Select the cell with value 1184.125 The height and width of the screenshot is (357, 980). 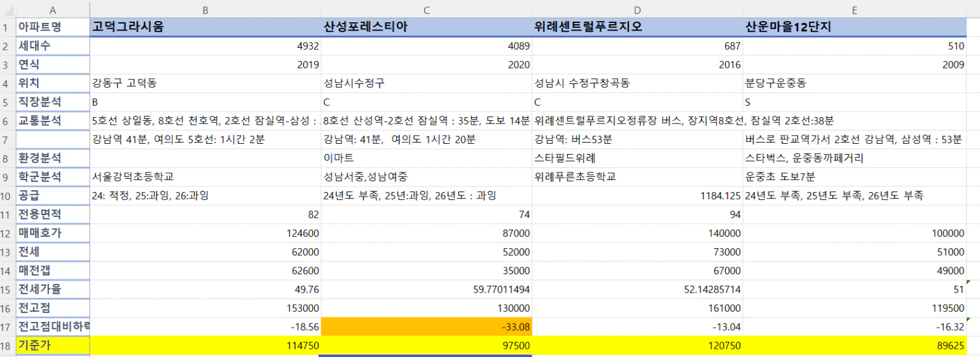point(637,195)
